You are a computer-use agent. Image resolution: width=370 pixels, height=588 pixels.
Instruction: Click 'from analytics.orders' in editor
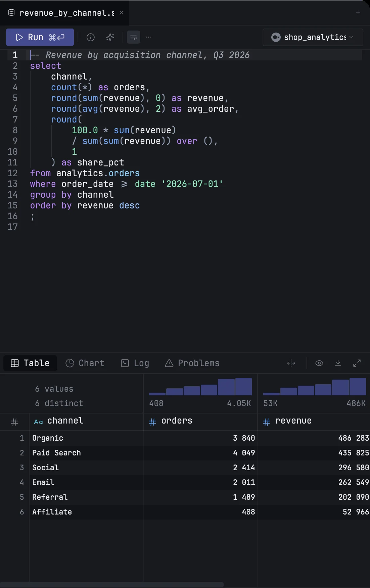point(85,173)
